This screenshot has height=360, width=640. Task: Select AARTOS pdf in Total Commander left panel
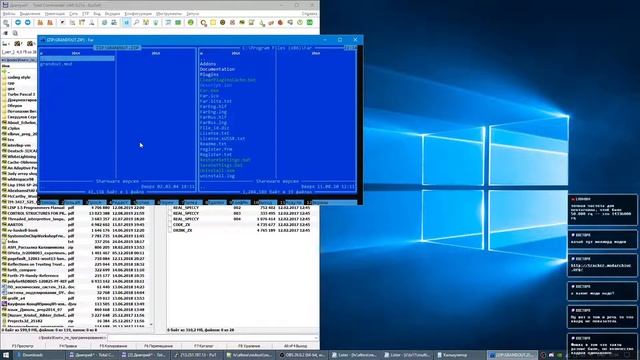pos(73,224)
